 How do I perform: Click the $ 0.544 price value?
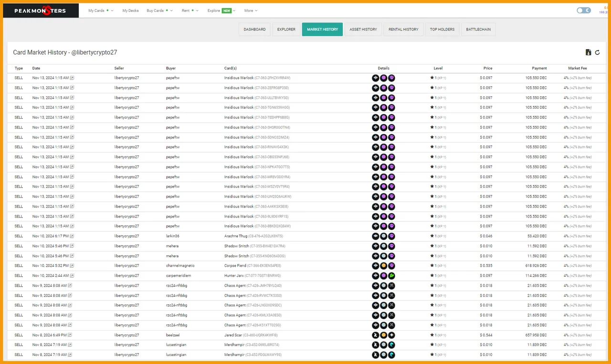486,335
